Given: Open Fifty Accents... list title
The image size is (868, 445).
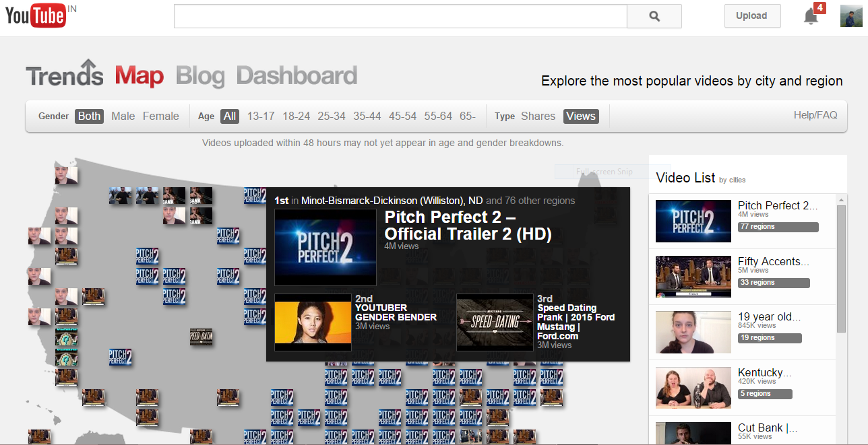Looking at the screenshot, I should (x=774, y=261).
